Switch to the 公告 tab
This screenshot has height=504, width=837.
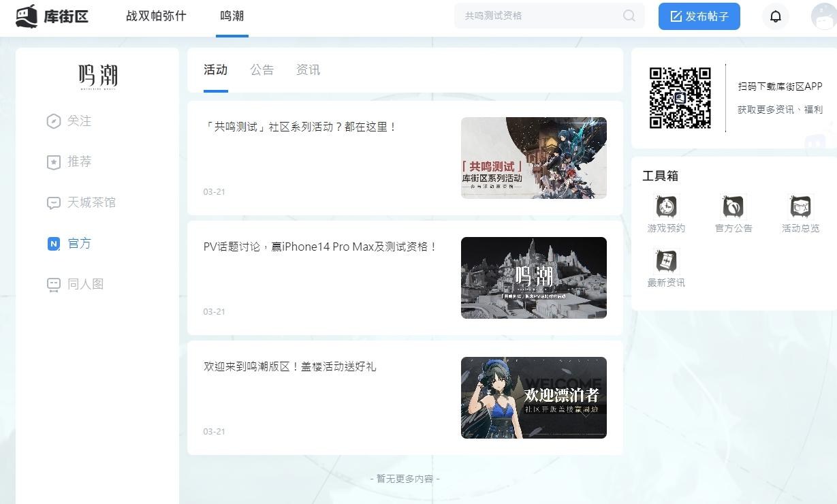pos(262,69)
